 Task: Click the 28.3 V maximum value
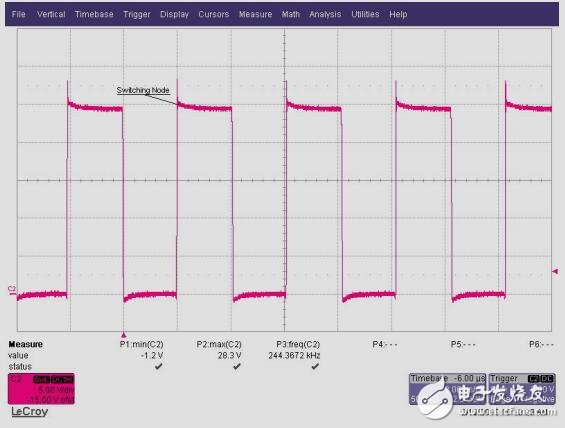[230, 356]
